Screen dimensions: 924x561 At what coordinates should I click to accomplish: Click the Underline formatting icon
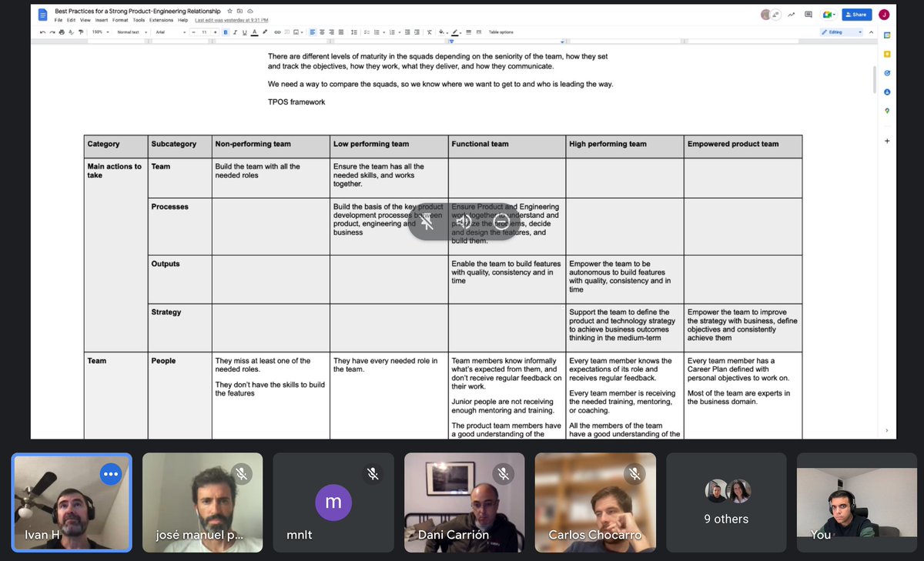pyautogui.click(x=245, y=32)
